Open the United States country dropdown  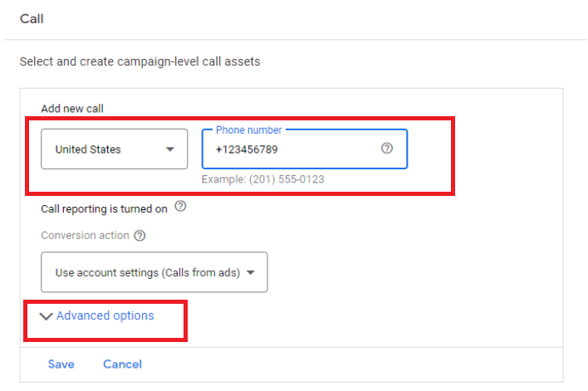click(115, 149)
